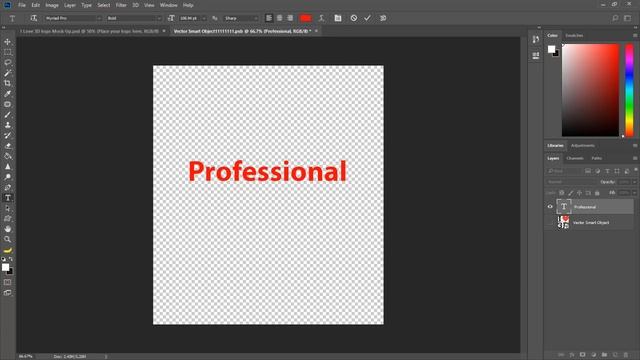Select the Magic Wand tool

point(7,73)
